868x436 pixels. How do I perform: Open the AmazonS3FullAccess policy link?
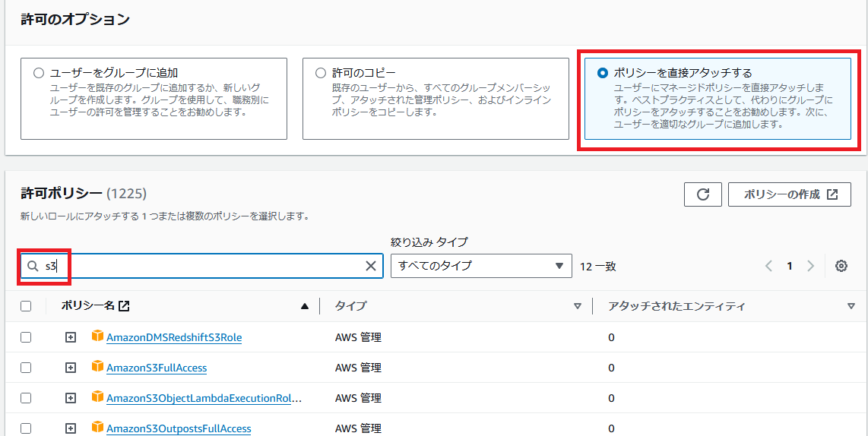[157, 368]
